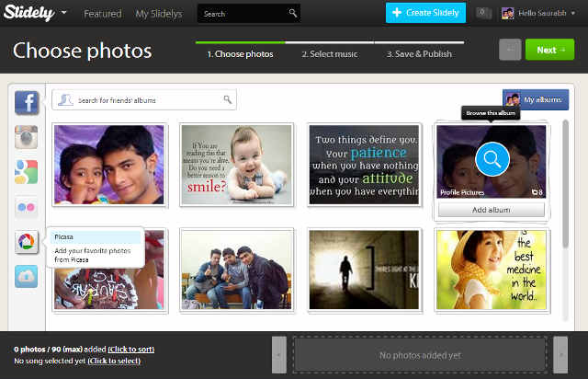Open the 'best medicine in the world' album
Screen dimensions: 588x379
tap(492, 270)
